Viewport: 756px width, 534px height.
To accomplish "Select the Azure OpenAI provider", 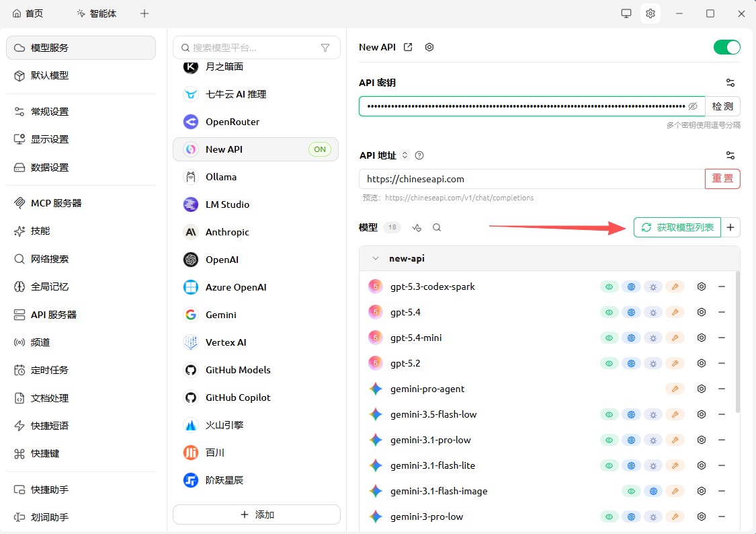I will pyautogui.click(x=255, y=287).
